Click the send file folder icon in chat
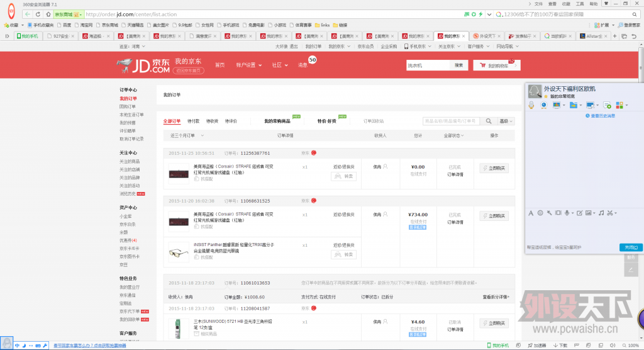The height and width of the screenshot is (350, 644). pos(574,105)
